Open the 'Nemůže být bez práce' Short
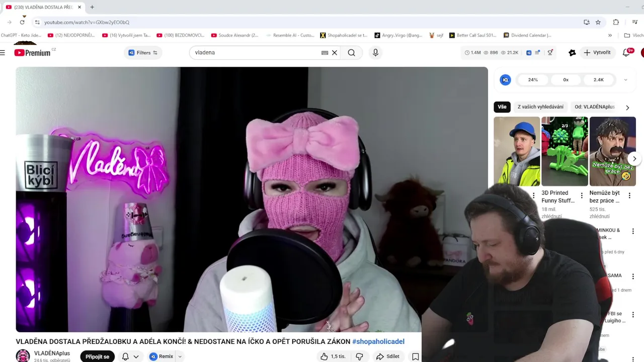644x362 pixels. 612,151
